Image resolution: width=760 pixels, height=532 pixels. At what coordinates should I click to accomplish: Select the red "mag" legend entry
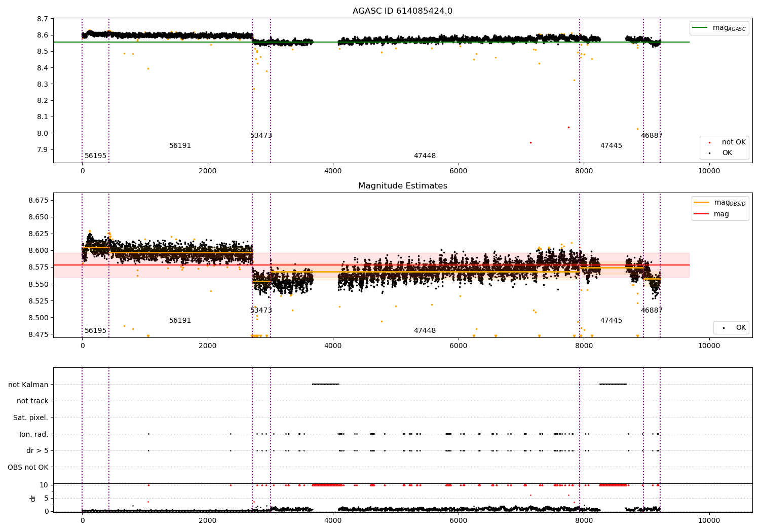712,214
